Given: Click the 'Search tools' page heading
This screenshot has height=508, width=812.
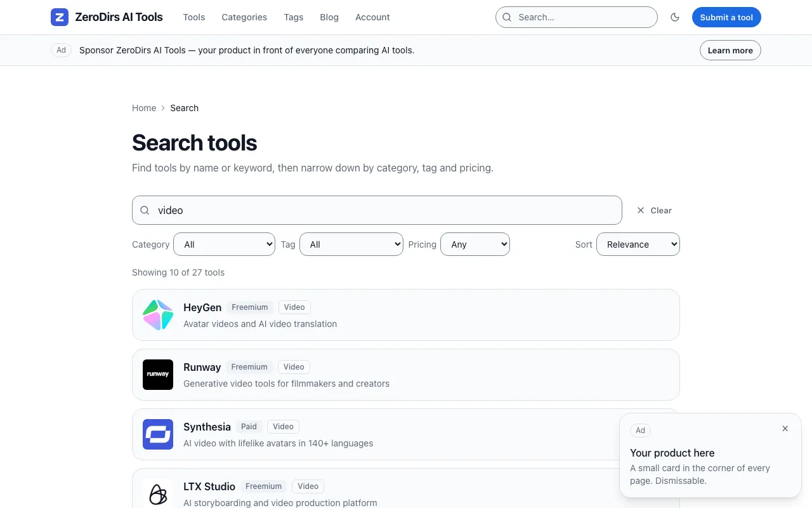Looking at the screenshot, I should [194, 143].
